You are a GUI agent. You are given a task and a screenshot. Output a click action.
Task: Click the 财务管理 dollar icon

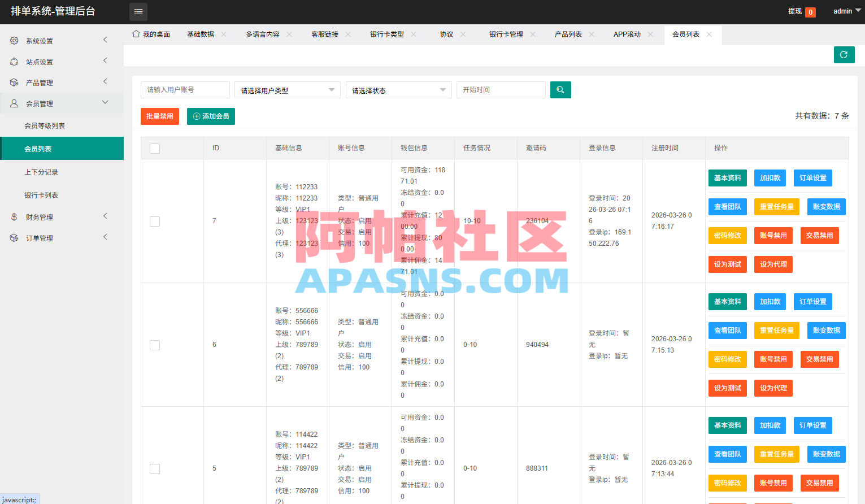[x=14, y=217]
